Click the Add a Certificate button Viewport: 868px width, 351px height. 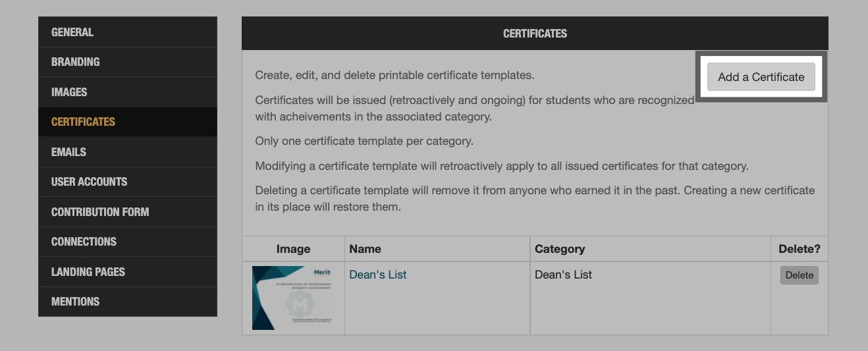point(761,77)
